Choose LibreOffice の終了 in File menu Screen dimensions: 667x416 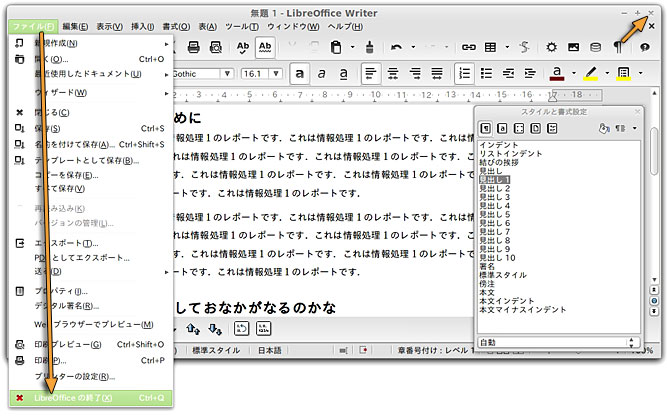(x=91, y=398)
